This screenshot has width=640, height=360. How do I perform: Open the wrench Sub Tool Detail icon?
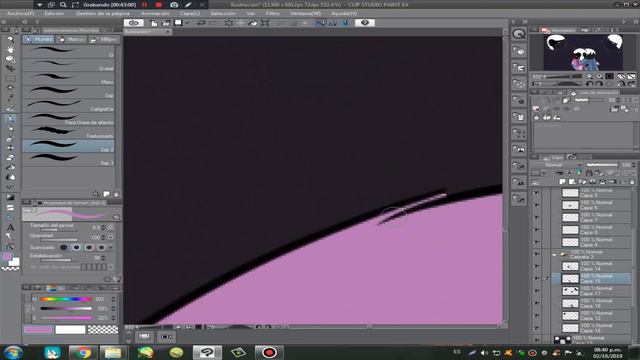coord(117,279)
